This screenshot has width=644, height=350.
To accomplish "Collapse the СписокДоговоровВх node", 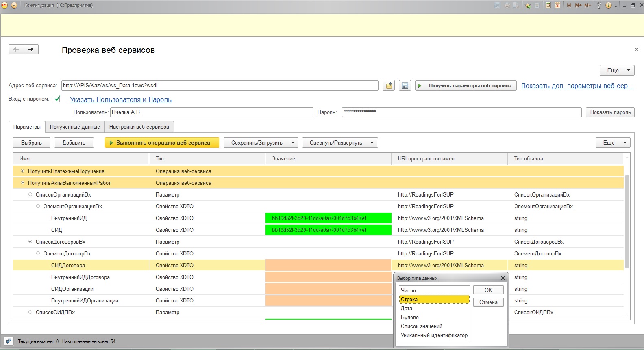I will coord(30,242).
